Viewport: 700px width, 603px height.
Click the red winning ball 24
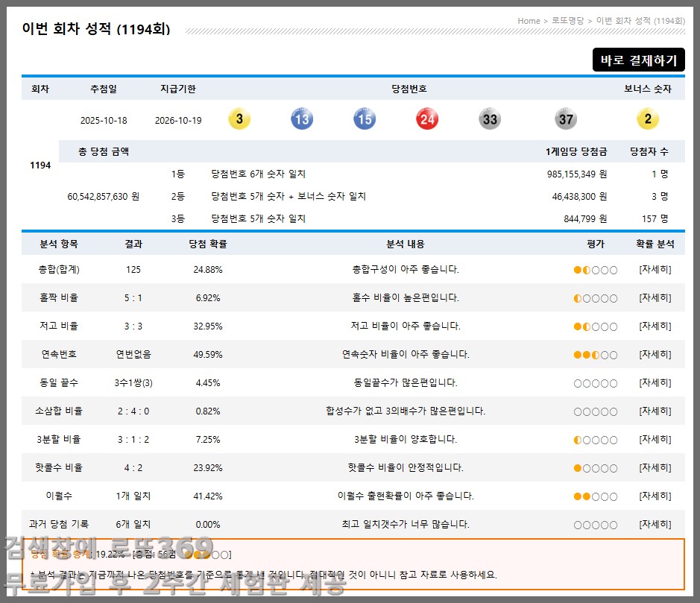(x=426, y=119)
